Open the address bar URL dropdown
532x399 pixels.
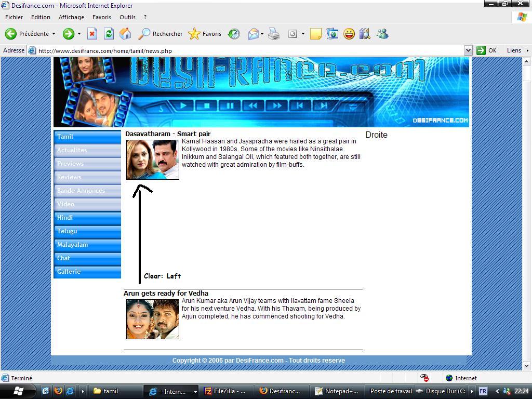pyautogui.click(x=468, y=50)
